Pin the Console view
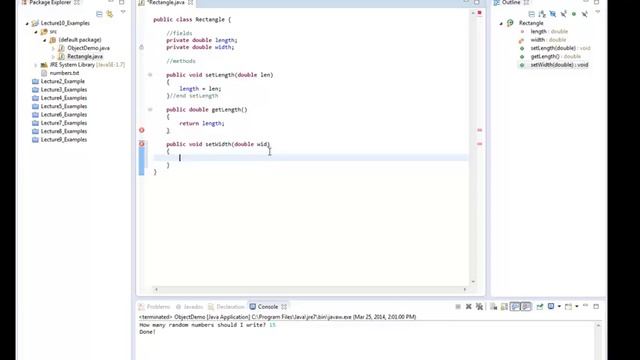The image size is (640, 360). (x=540, y=307)
